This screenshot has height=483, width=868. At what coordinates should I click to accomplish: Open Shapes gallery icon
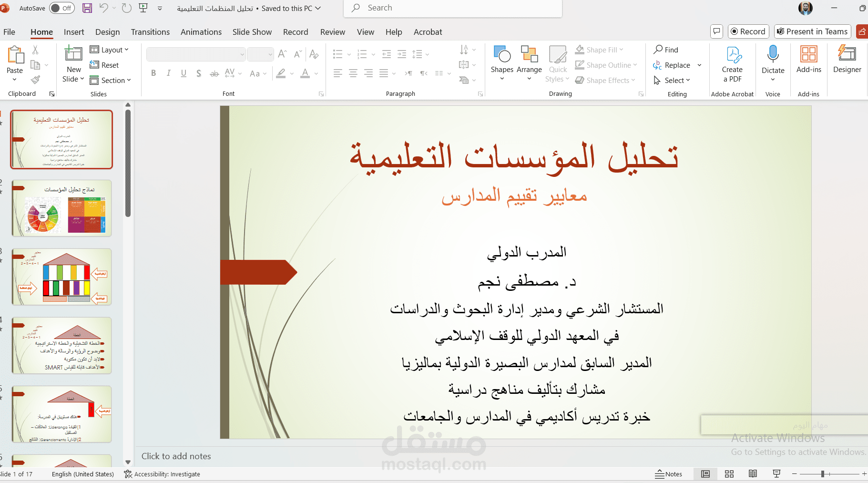coord(502,54)
